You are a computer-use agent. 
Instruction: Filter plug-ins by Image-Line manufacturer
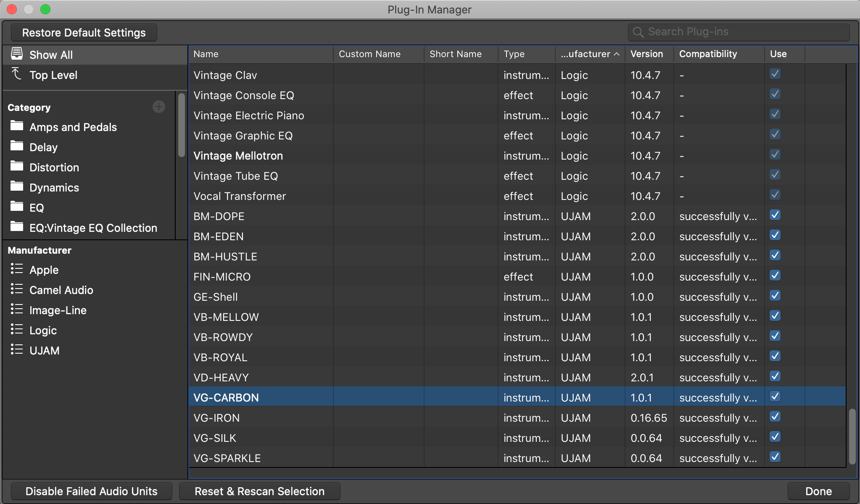point(95,310)
